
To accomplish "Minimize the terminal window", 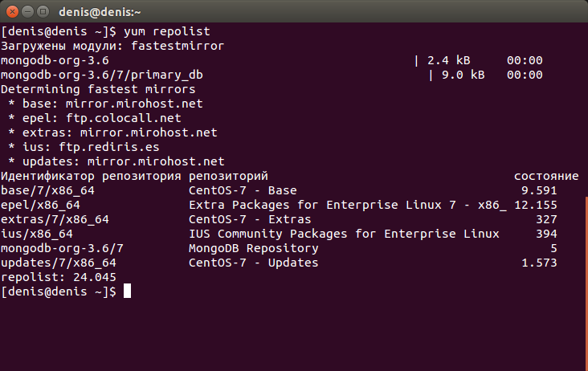I will (28, 12).
